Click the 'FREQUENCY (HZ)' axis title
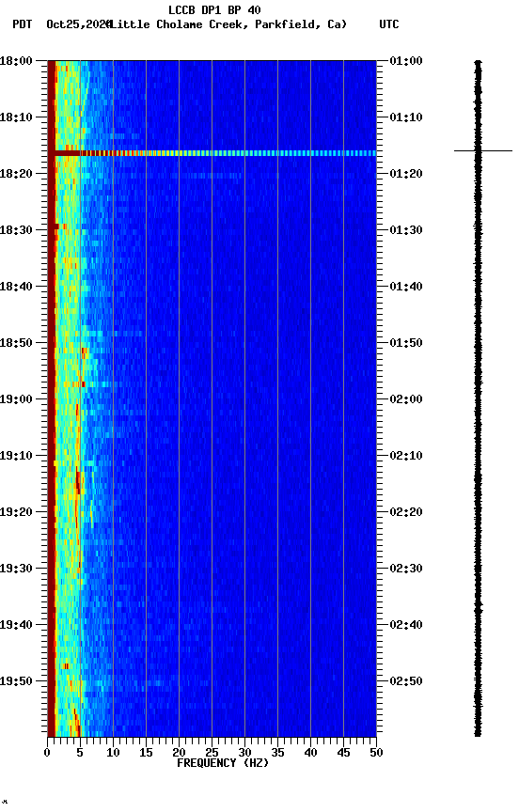This screenshot has height=812, width=519. 223,764
